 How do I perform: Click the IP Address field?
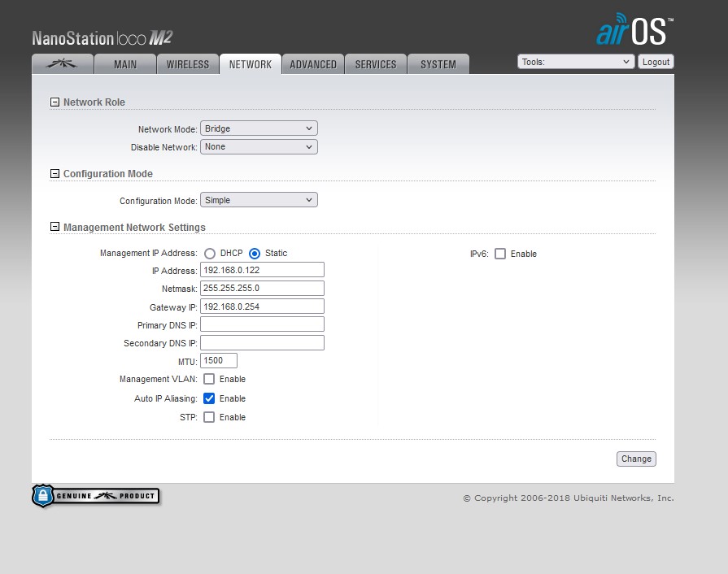(x=262, y=270)
